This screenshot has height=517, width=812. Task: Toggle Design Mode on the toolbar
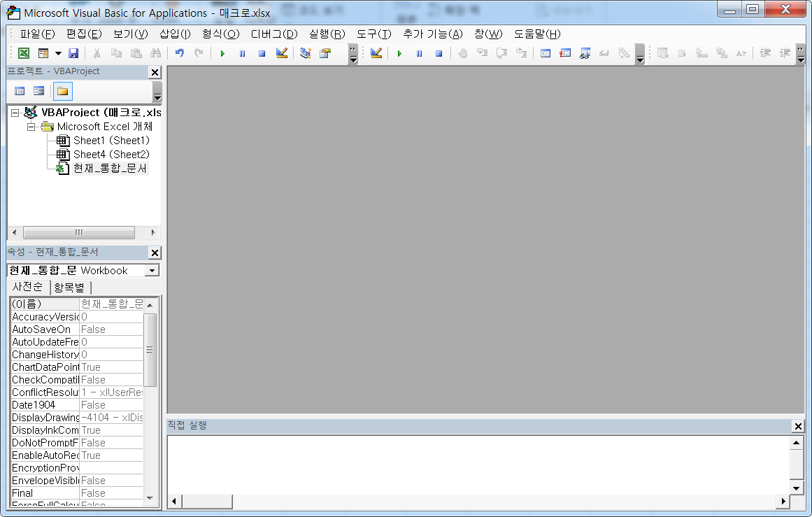(282, 52)
